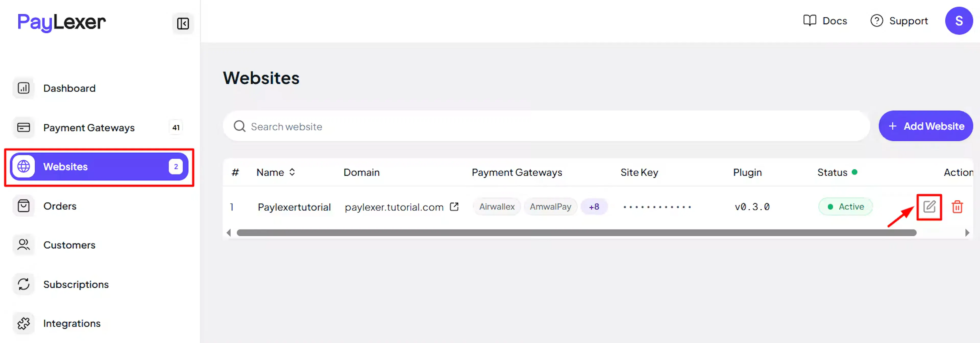Open the Subscriptions section
The image size is (980, 343).
99,284
